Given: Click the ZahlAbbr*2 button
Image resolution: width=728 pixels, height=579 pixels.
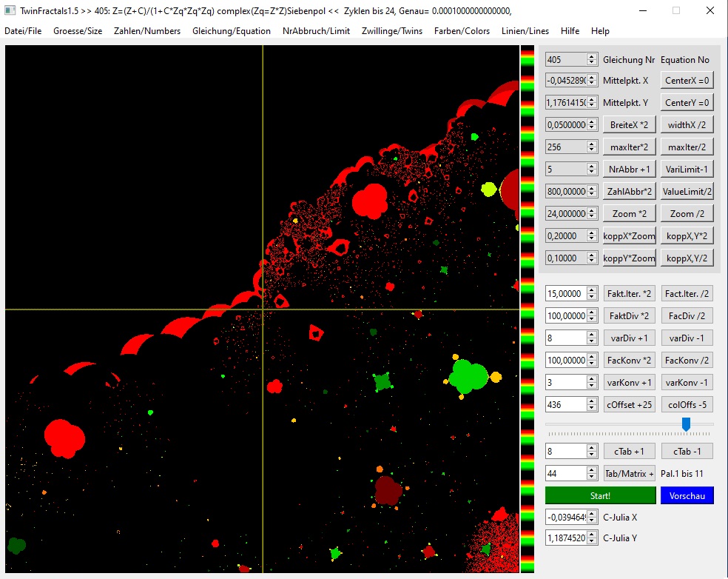Looking at the screenshot, I should click(x=629, y=192).
